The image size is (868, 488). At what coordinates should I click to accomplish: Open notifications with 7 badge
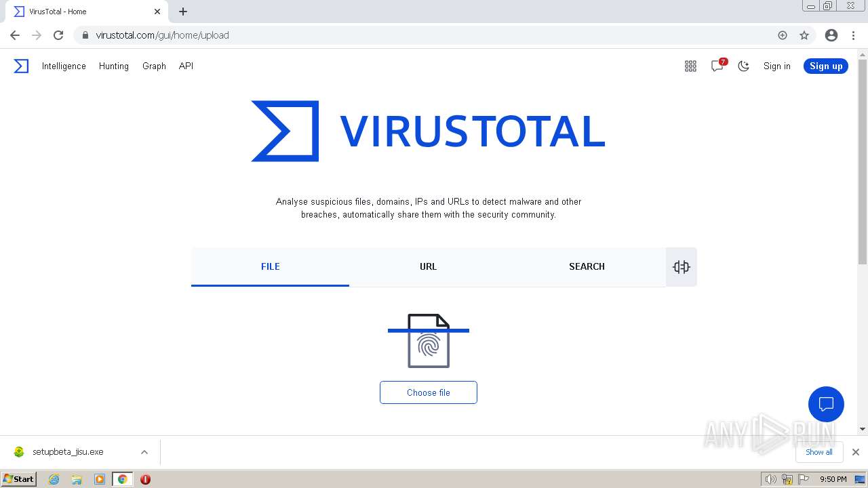(717, 66)
